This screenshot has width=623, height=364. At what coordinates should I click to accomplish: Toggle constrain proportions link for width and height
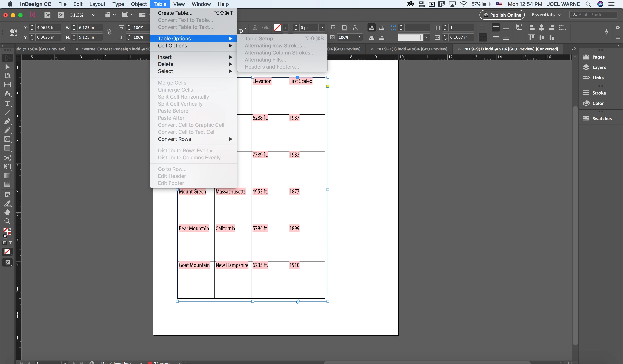109,32
